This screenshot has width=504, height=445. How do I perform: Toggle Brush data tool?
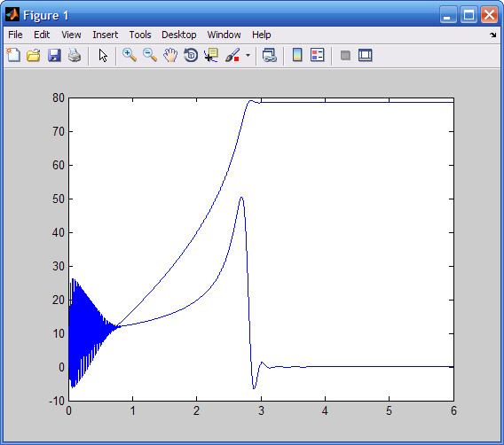pyautogui.click(x=232, y=55)
